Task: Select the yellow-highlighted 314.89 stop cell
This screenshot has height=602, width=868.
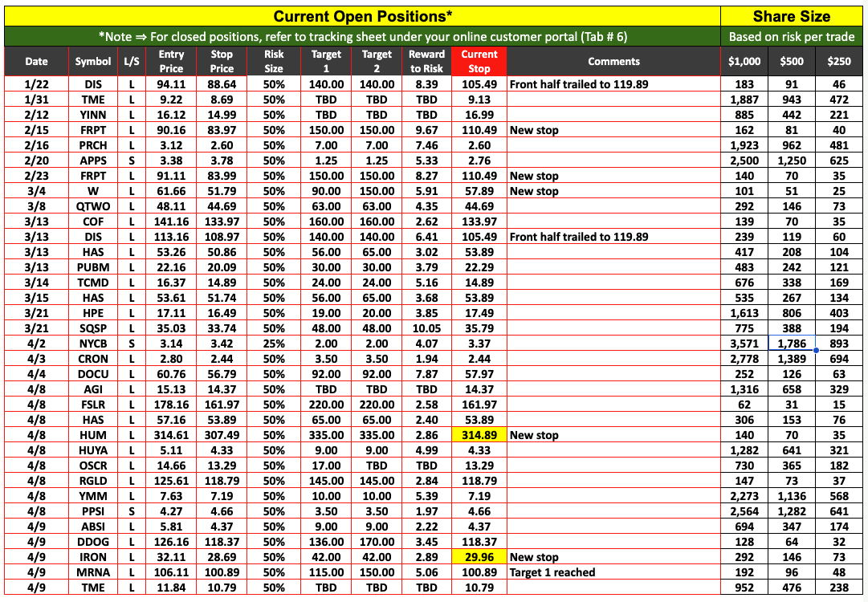Action: [479, 435]
